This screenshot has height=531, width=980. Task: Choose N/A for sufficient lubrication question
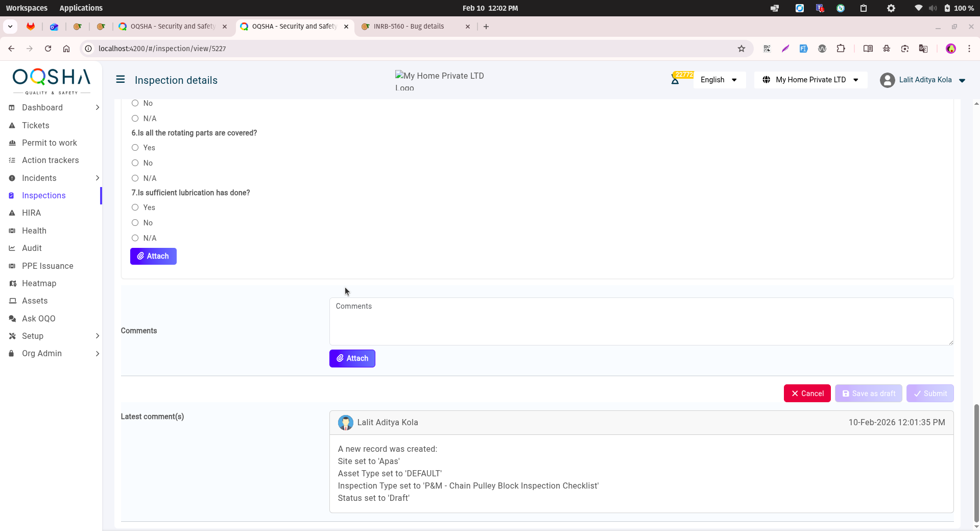135,238
